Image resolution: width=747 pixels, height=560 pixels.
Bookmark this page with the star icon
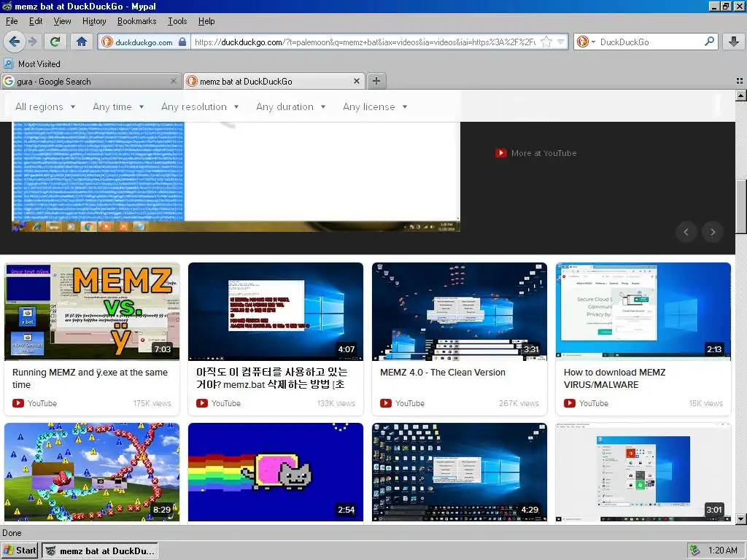[x=546, y=42]
